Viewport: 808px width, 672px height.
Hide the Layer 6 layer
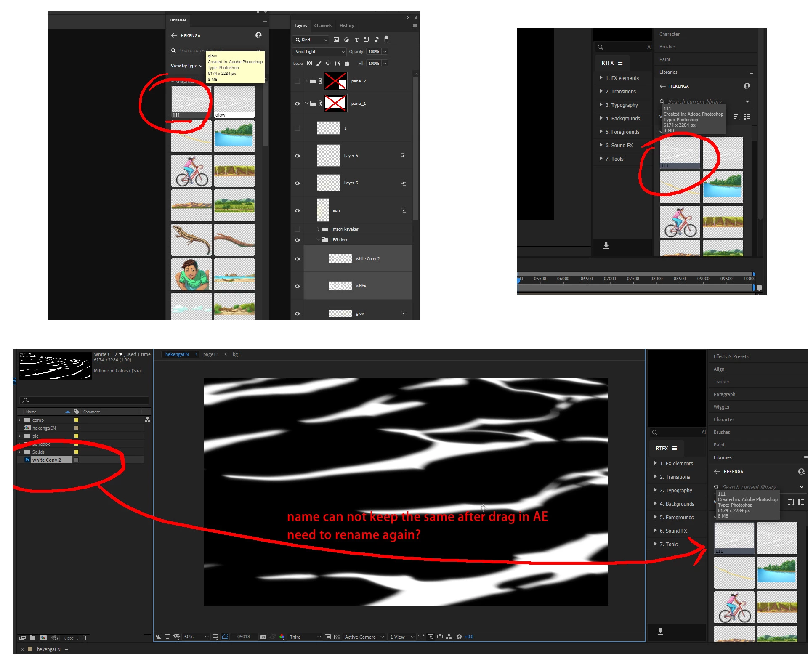pyautogui.click(x=297, y=156)
